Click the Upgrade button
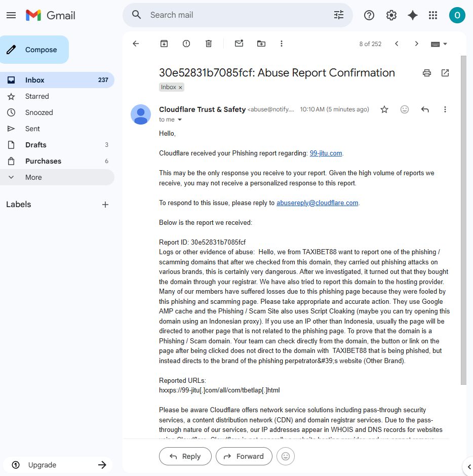This screenshot has height=476, width=473. (58, 465)
